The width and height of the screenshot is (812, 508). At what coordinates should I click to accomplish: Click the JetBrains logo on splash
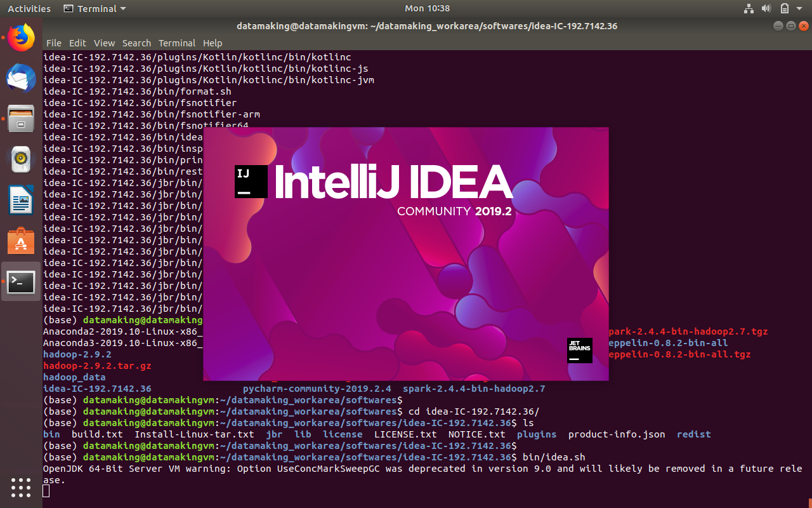580,351
